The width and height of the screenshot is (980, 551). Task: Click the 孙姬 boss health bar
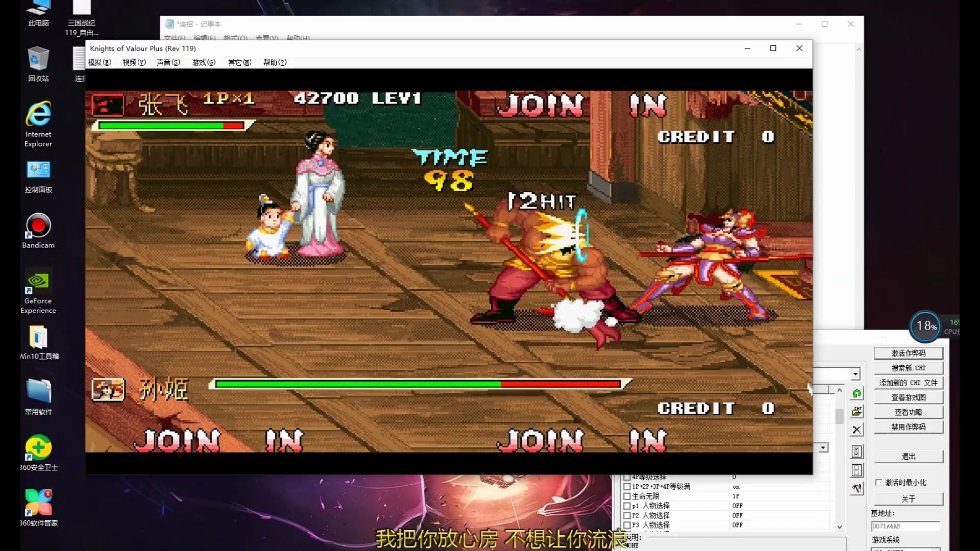(420, 384)
